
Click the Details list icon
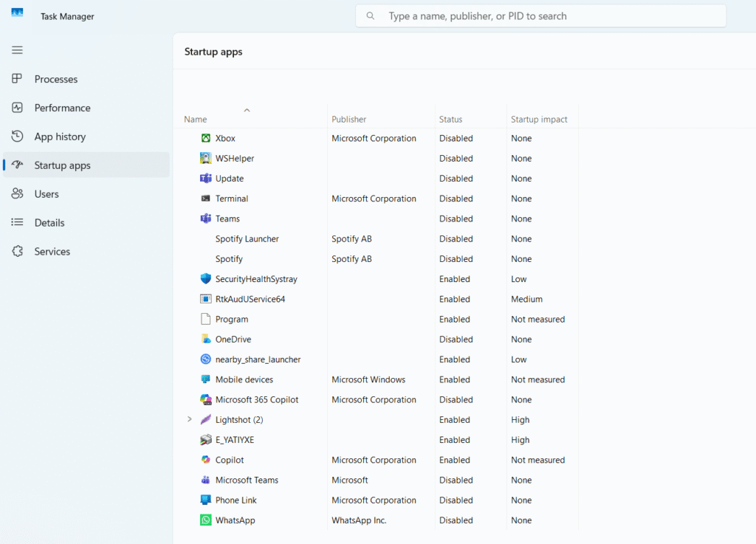pyautogui.click(x=18, y=222)
